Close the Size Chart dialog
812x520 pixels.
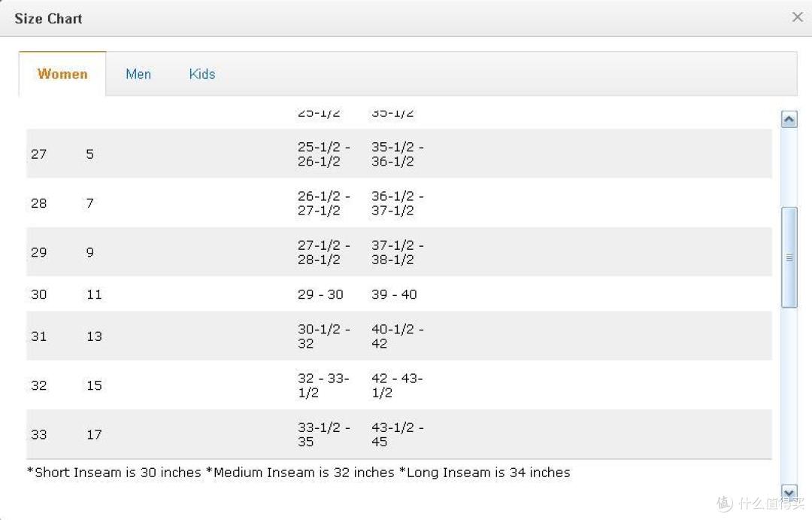click(798, 17)
